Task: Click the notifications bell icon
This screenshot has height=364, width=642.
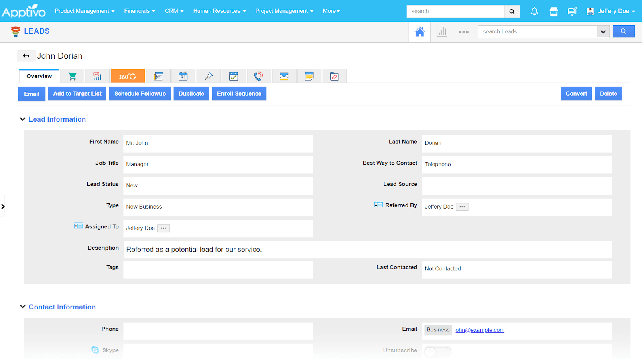Action: click(534, 11)
